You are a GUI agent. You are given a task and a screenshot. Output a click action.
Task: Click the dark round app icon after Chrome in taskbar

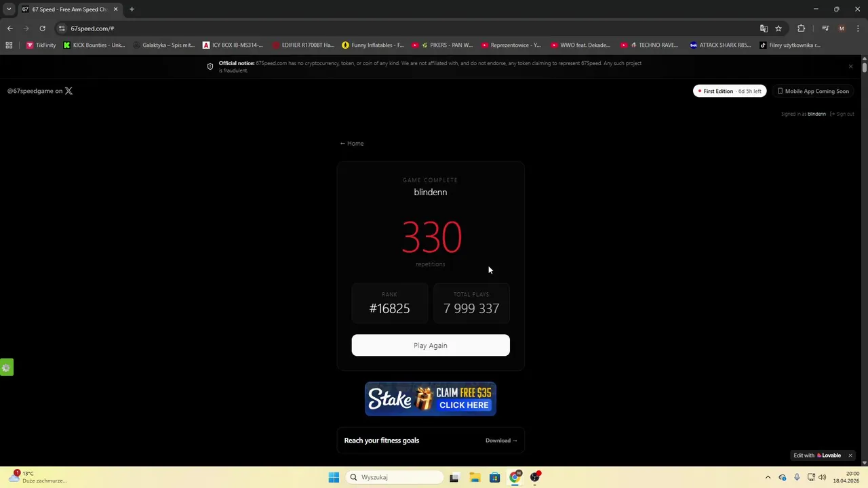point(536,477)
